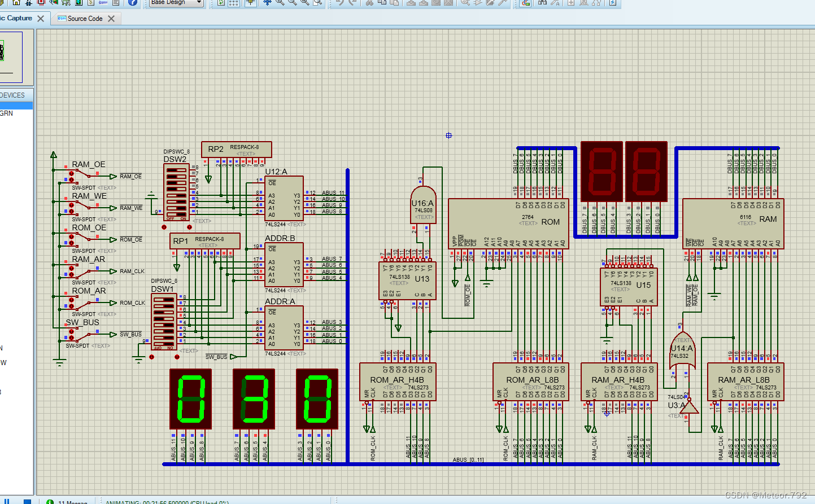Click the schematic overview thumbnail

coord(10,56)
